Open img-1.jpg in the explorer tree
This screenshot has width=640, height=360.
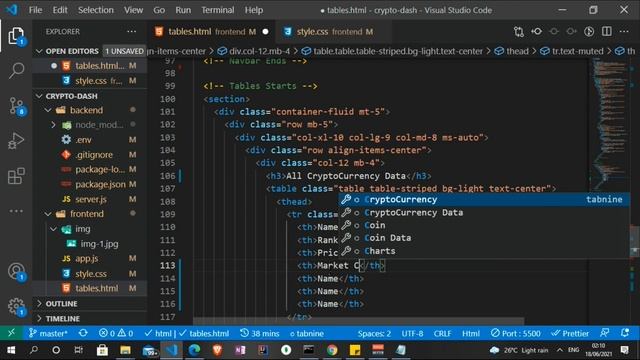(x=99, y=244)
